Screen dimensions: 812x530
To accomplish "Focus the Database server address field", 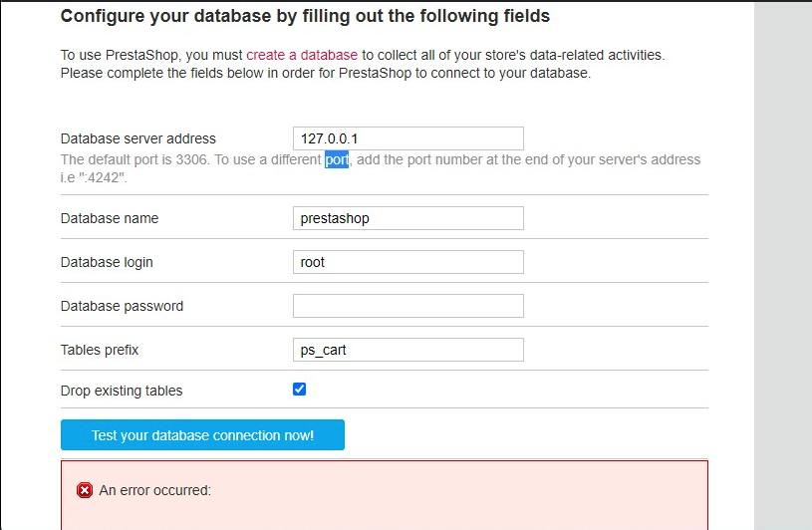I will pyautogui.click(x=407, y=138).
